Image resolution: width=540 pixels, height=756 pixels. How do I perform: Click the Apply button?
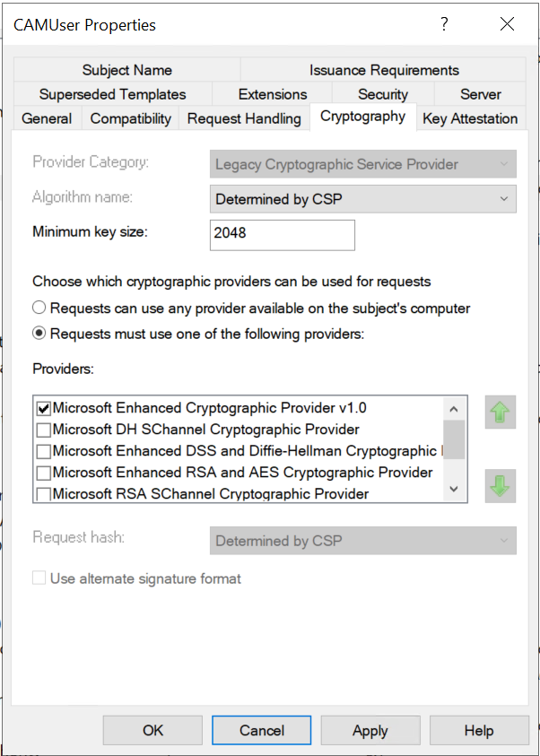pos(370,731)
